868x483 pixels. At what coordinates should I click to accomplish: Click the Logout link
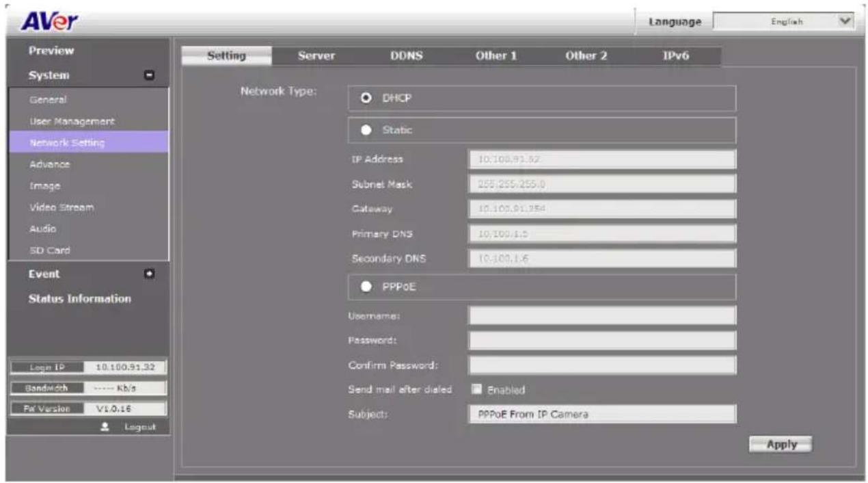(139, 427)
